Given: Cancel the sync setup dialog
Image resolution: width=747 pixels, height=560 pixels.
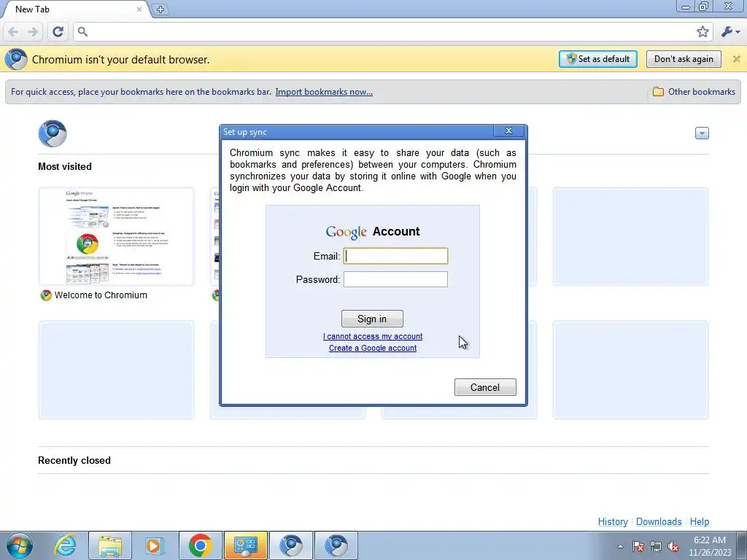Looking at the screenshot, I should tap(485, 387).
